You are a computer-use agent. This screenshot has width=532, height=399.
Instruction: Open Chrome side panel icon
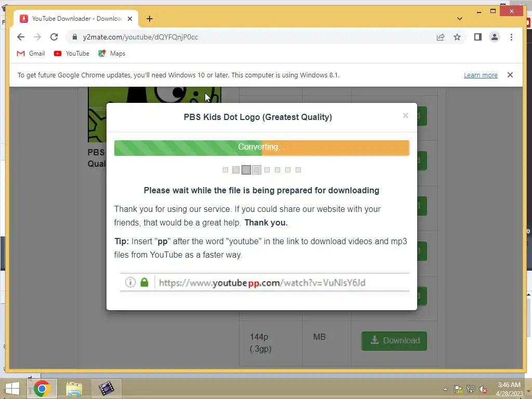(x=478, y=37)
